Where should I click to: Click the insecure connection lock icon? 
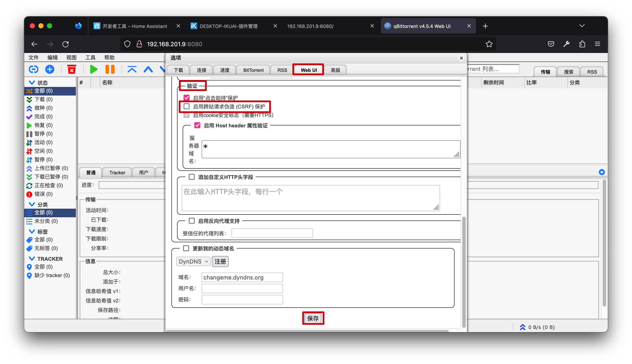(139, 44)
